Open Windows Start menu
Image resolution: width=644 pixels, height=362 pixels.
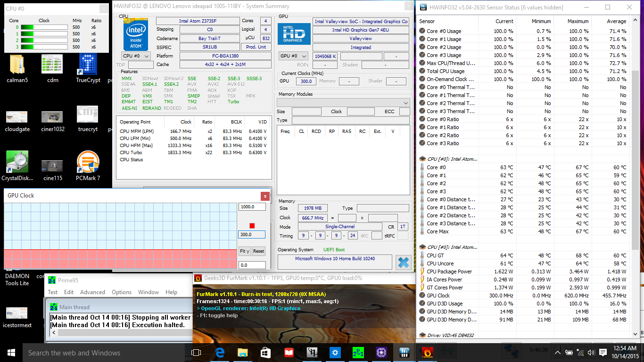click(11, 353)
